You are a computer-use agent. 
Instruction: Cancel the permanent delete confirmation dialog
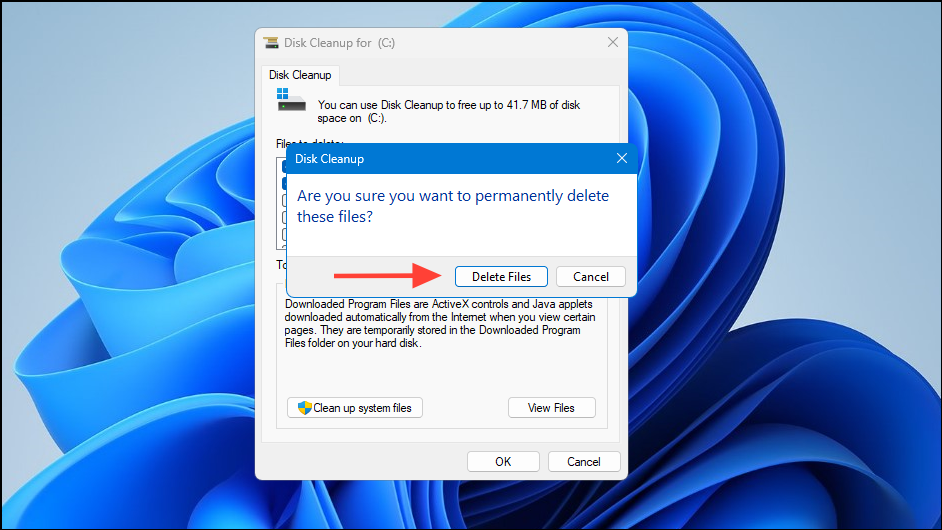[591, 276]
